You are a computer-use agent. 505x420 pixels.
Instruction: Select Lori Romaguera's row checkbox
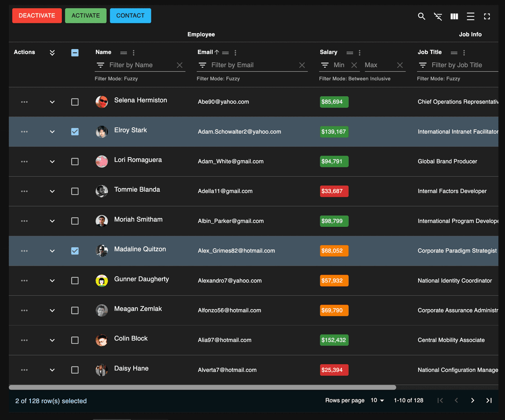tap(75, 161)
